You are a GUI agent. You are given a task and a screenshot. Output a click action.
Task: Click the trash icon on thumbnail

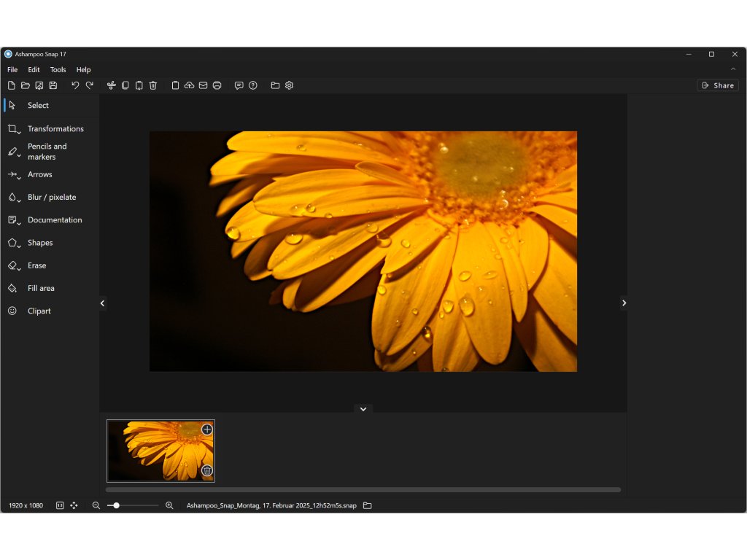206,470
